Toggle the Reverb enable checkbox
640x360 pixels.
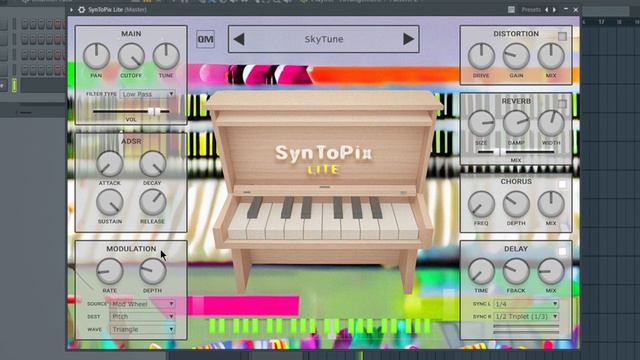pyautogui.click(x=562, y=104)
